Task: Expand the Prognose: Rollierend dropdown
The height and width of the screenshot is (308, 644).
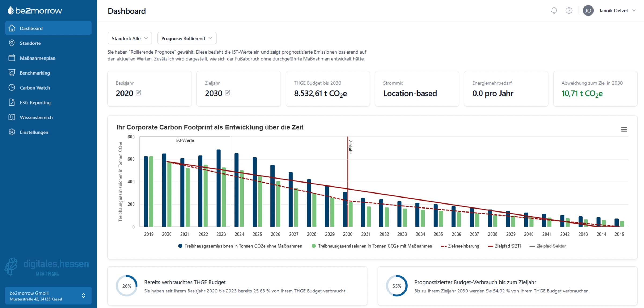Action: point(186,38)
